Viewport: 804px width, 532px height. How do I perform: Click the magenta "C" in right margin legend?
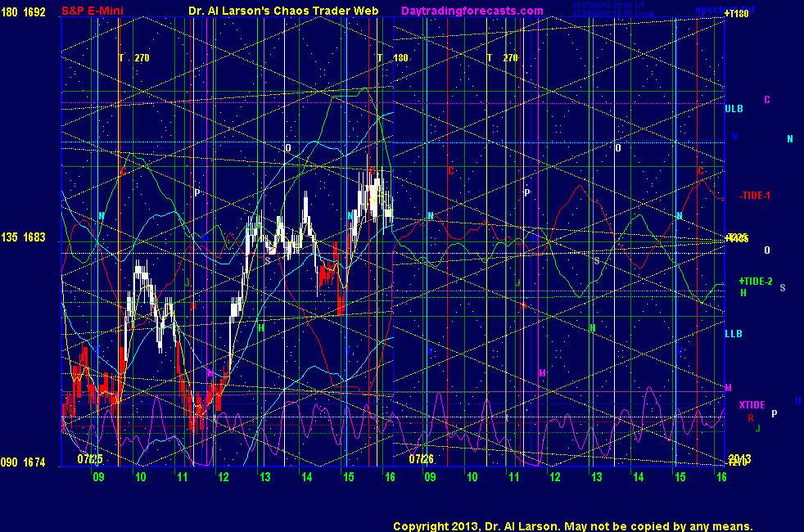coord(767,100)
